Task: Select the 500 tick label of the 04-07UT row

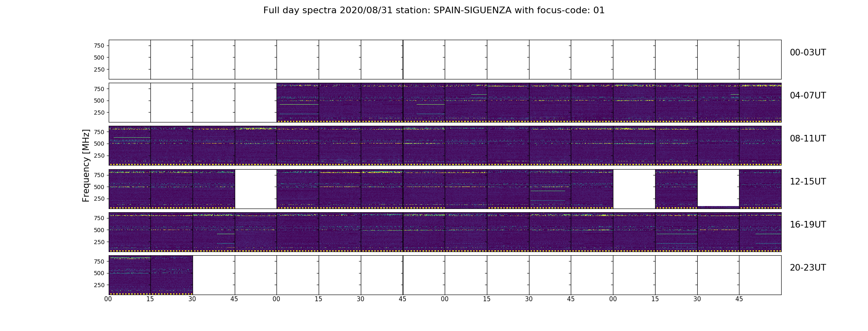Action: (99, 101)
